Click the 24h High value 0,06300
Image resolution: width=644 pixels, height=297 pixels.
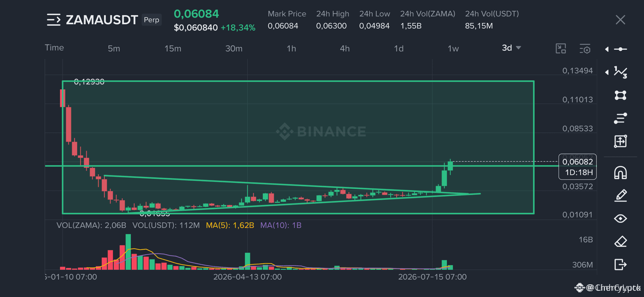[x=331, y=26]
